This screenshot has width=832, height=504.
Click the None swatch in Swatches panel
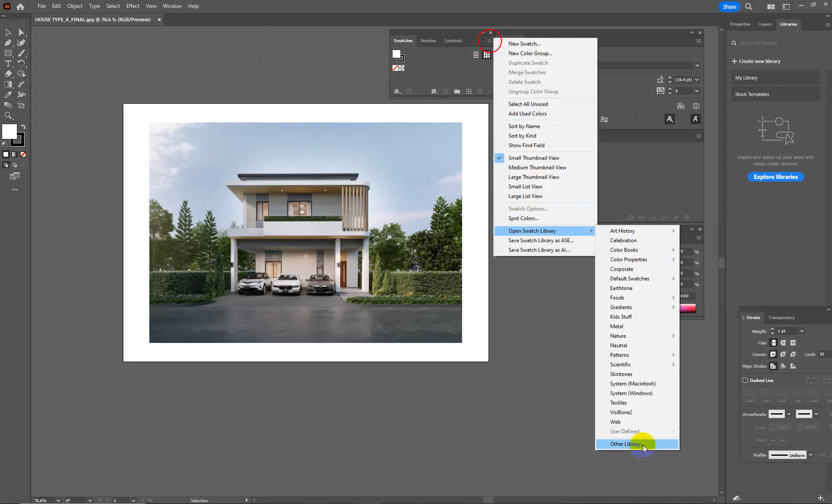coord(395,68)
